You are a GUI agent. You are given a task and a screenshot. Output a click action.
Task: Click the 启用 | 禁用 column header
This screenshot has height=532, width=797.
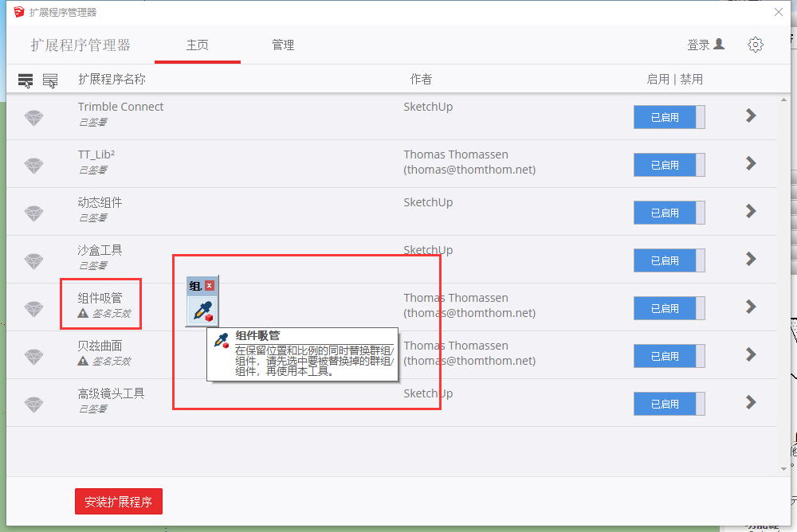[675, 80]
